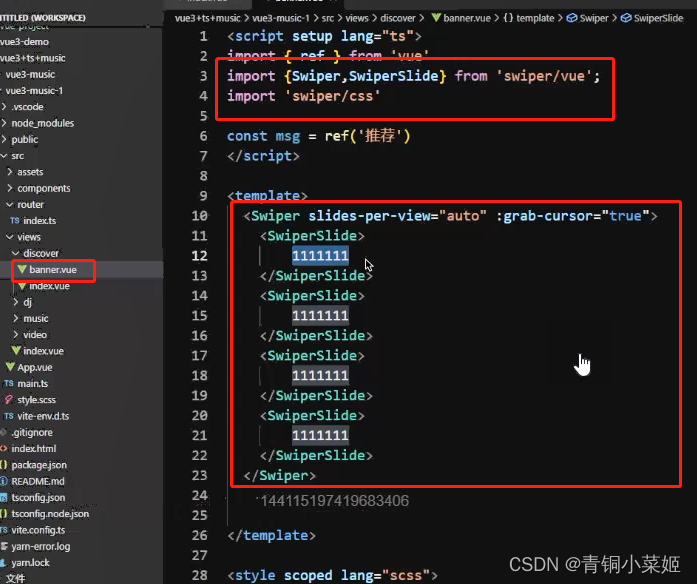Open README.md file

point(38,481)
